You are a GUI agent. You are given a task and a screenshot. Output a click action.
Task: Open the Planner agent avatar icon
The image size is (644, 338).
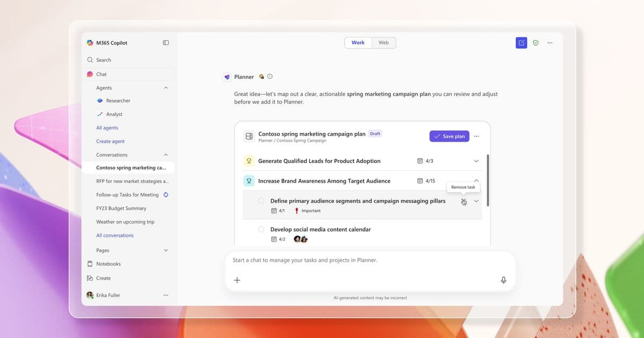point(227,77)
